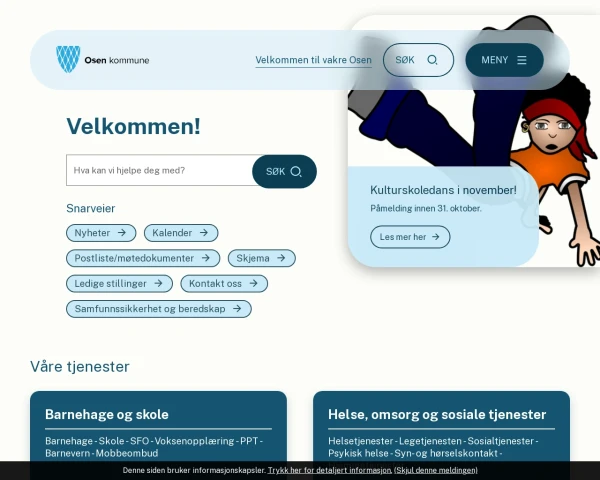Click the Kulturskoledans i november! headline
The height and width of the screenshot is (480, 600).
[x=443, y=190]
